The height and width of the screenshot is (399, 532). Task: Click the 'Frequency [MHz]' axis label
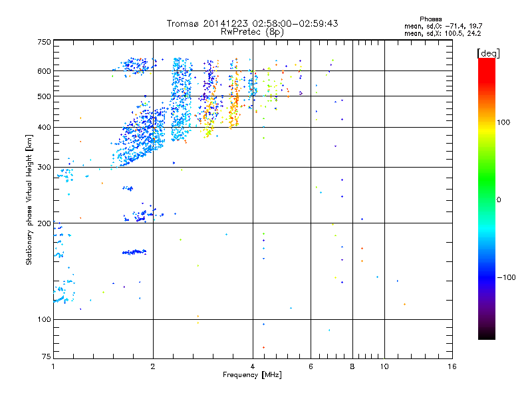pos(252,375)
